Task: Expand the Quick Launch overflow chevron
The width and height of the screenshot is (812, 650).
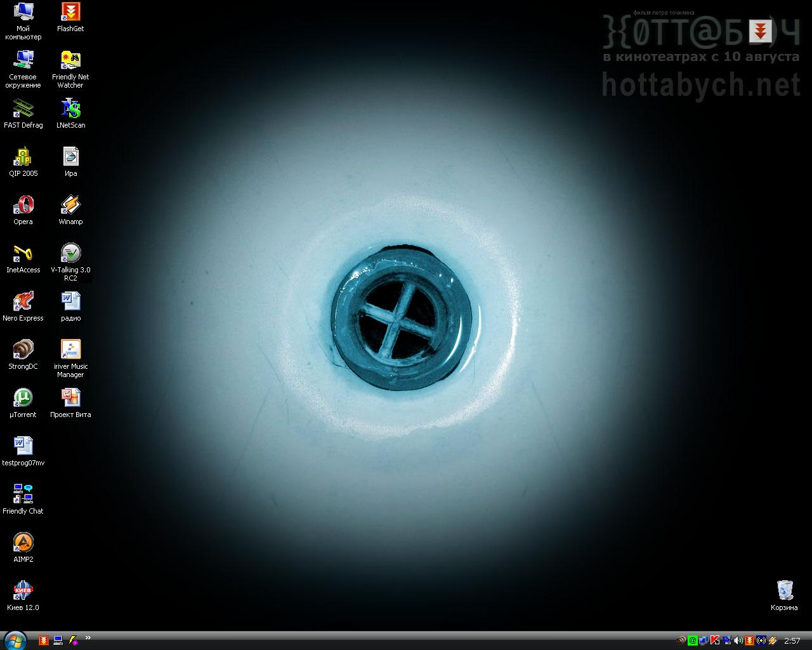Action: [x=88, y=638]
